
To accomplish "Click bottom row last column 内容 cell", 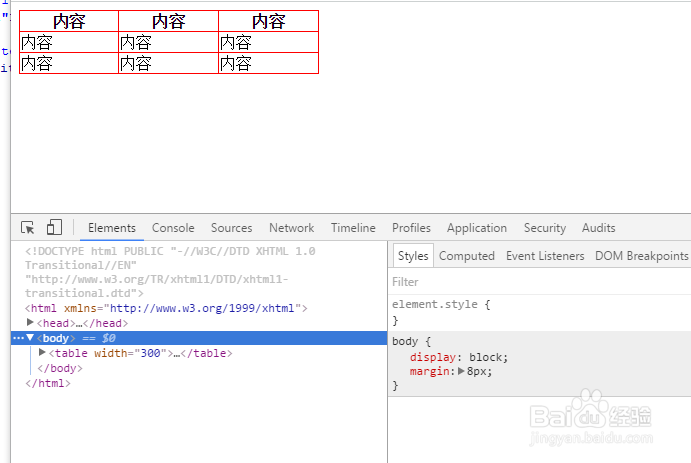I will (268, 63).
